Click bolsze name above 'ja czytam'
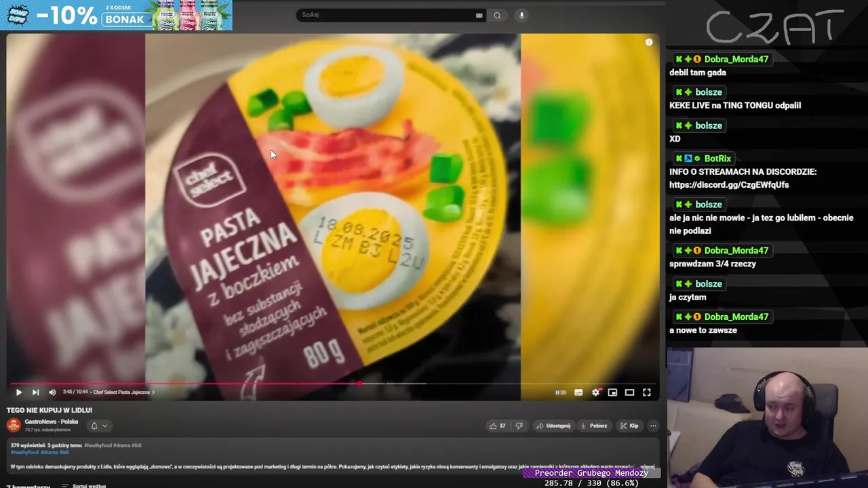The image size is (868, 488). [709, 283]
